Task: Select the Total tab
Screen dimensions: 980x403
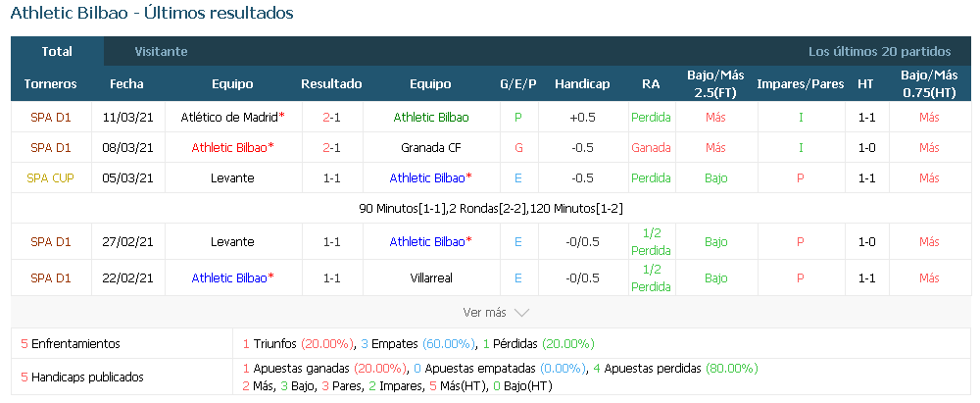Action: (x=57, y=51)
